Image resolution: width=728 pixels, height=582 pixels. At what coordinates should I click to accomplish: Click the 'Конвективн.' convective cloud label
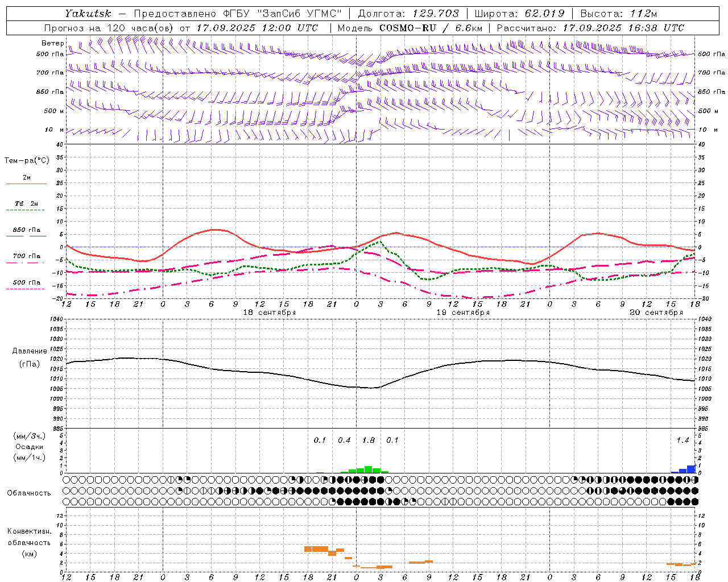coord(30,531)
